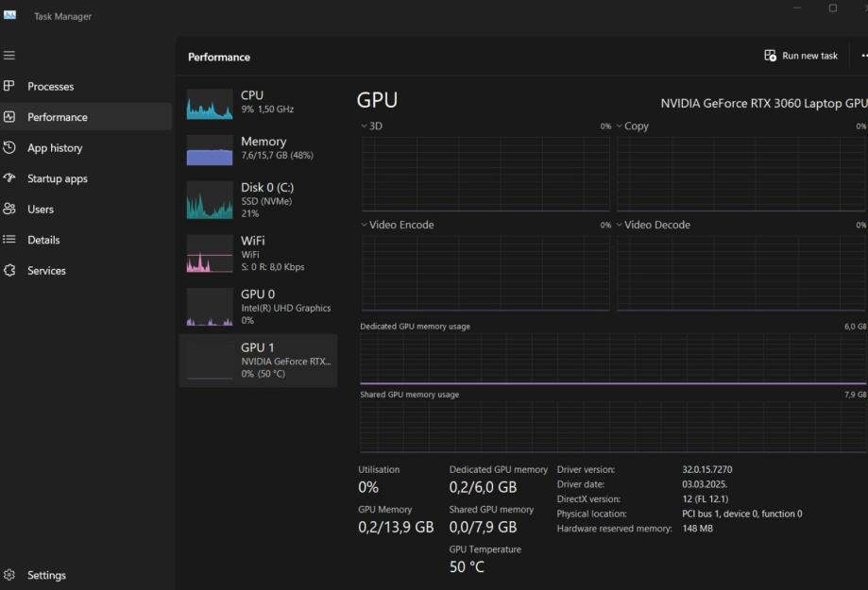Open the more options ellipsis button
This screenshot has height=590, width=868.
click(x=863, y=56)
